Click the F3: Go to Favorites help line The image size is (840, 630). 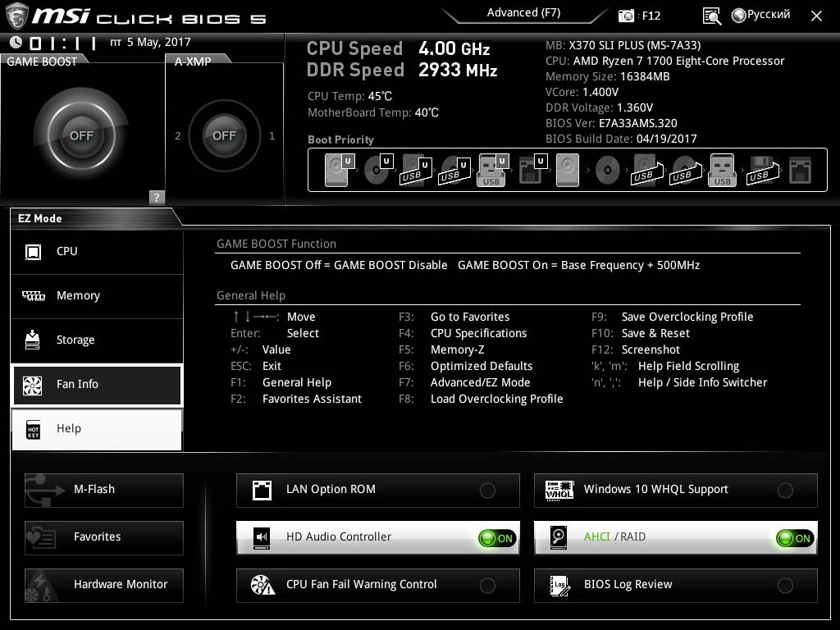coord(454,317)
